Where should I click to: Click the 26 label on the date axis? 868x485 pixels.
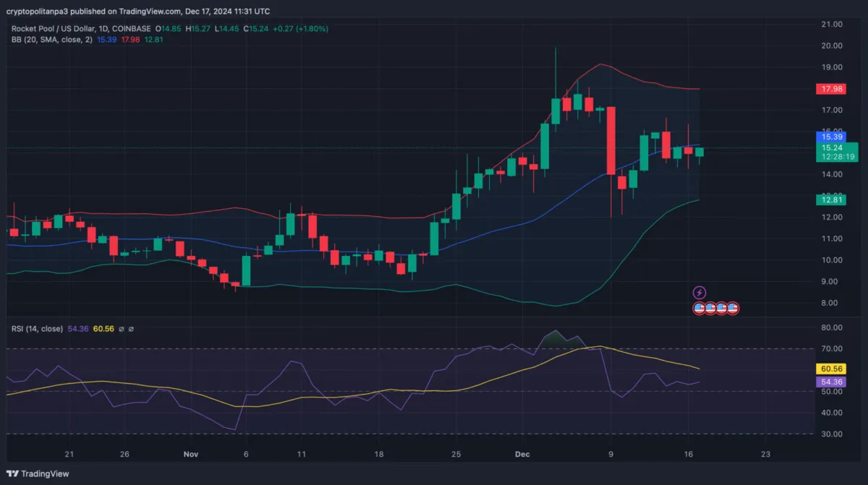point(124,455)
